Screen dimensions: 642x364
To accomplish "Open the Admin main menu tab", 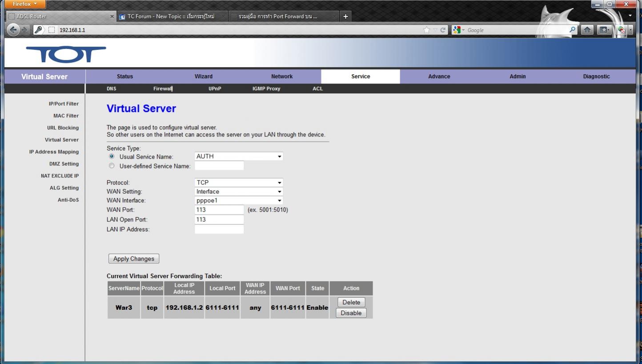I will coord(518,76).
